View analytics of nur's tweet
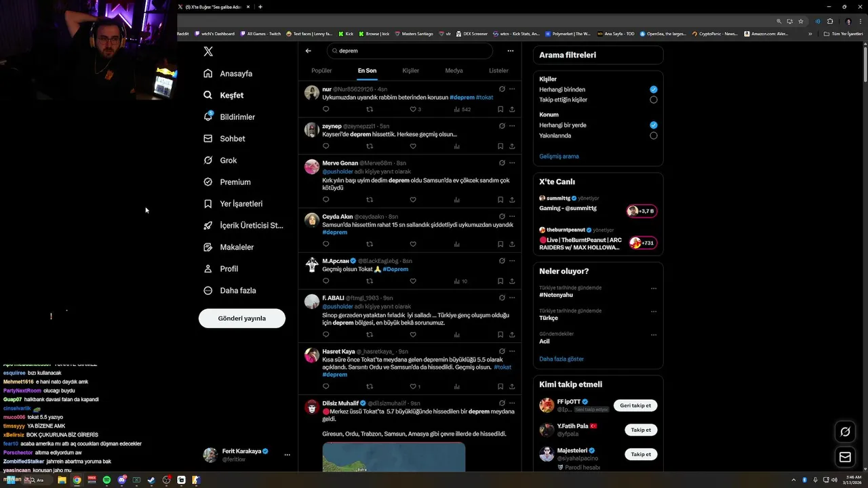The height and width of the screenshot is (488, 868). click(461, 109)
